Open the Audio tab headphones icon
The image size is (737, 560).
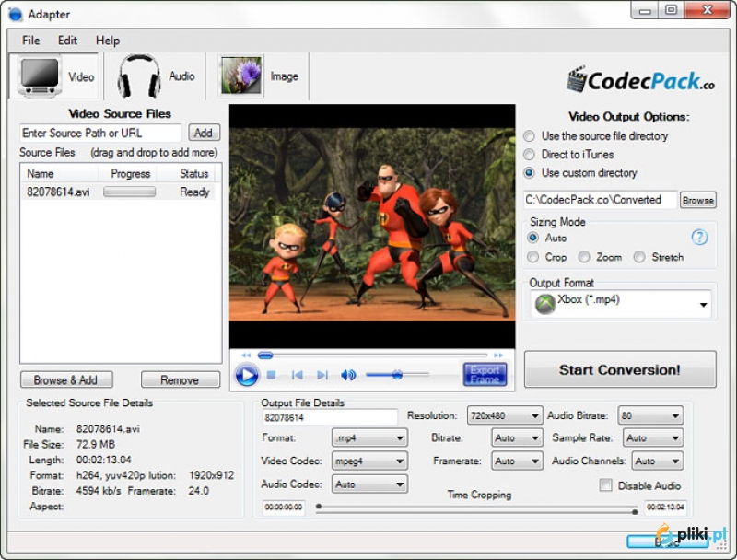(x=139, y=76)
